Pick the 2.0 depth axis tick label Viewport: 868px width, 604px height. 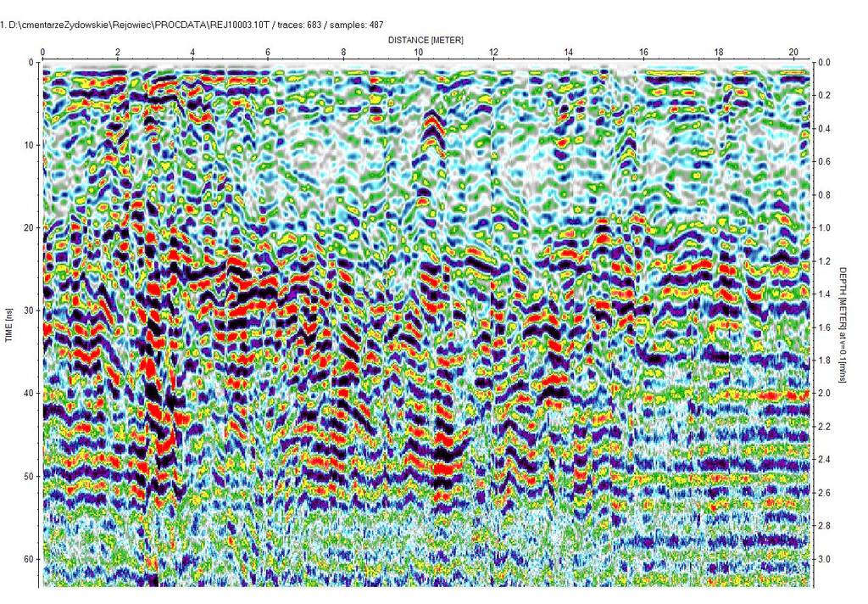point(824,394)
